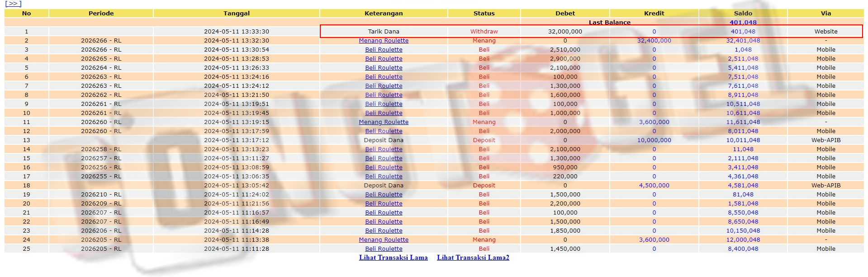868x277 pixels.
Task: Open the Lihat Transaksi Lama link
Action: 393,258
